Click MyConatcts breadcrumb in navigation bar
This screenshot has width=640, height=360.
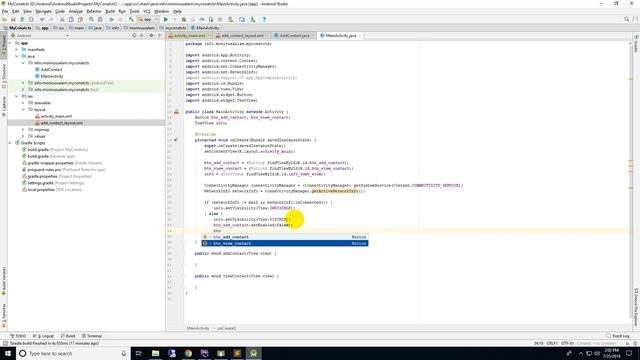coord(17,28)
